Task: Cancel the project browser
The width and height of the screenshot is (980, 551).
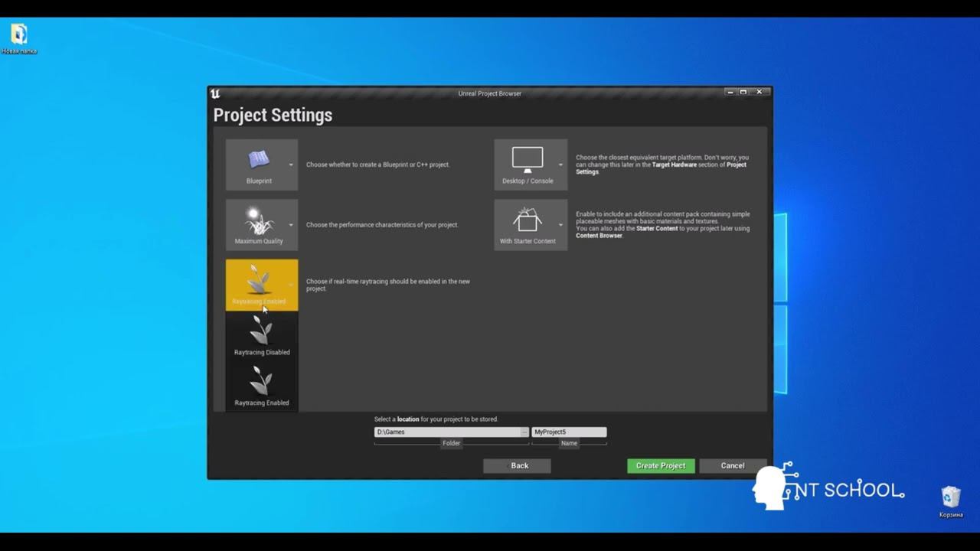Action: click(733, 465)
